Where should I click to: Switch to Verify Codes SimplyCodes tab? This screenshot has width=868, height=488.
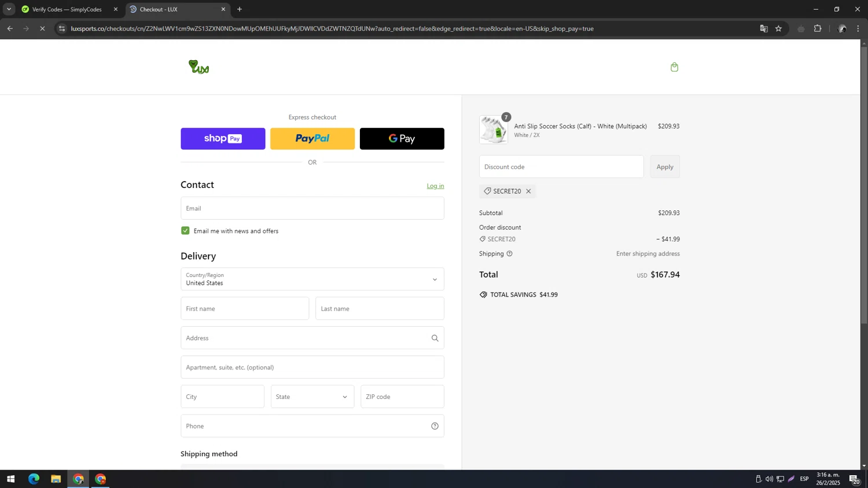(68, 9)
